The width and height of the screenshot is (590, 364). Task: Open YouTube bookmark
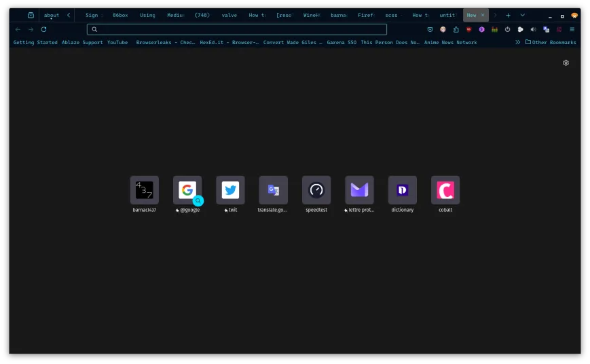point(117,43)
